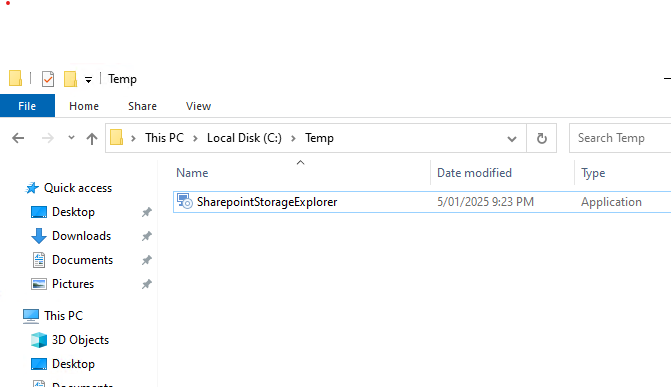Click the title bar folder system icon
The height and width of the screenshot is (387, 671).
pos(15,78)
